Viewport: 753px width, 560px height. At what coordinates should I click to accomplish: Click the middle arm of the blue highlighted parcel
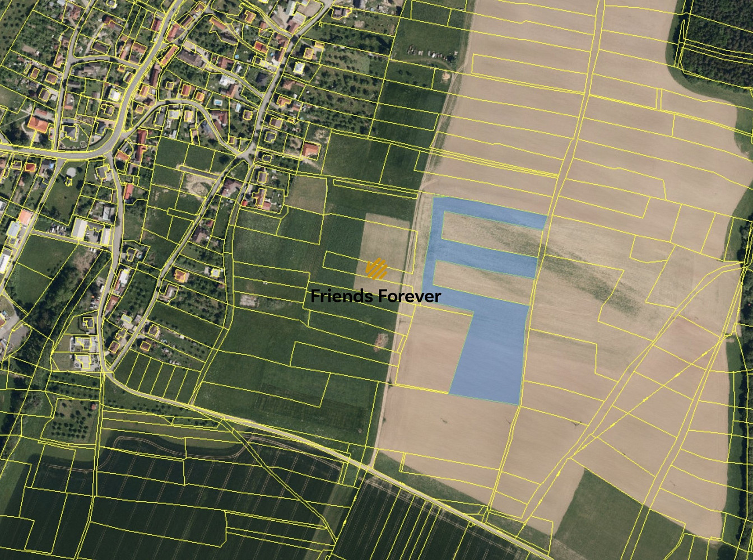[x=485, y=261]
